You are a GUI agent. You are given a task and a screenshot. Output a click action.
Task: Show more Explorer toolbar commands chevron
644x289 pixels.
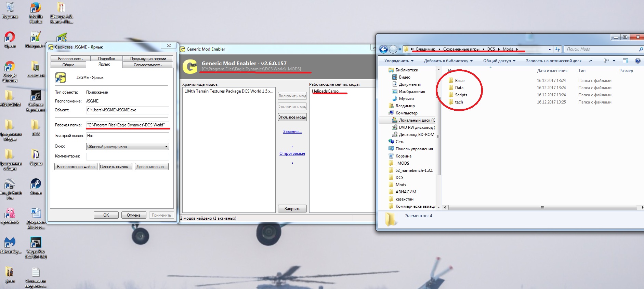(591, 61)
